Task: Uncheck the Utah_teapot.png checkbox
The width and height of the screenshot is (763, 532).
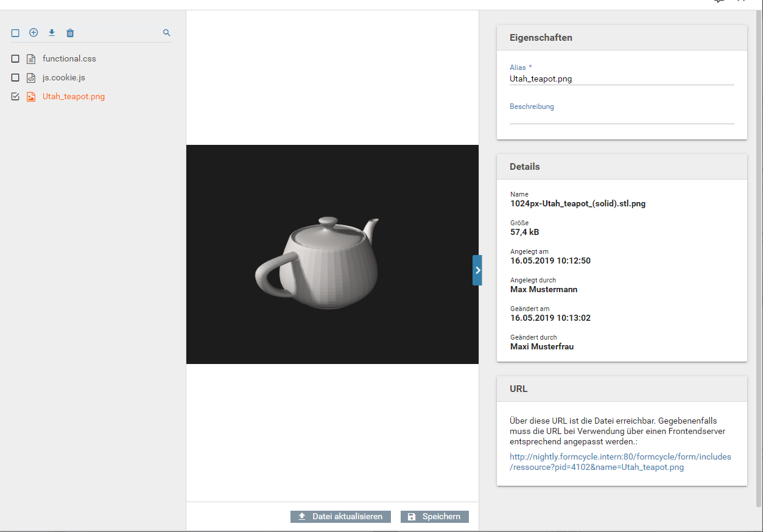Action: pyautogui.click(x=16, y=97)
